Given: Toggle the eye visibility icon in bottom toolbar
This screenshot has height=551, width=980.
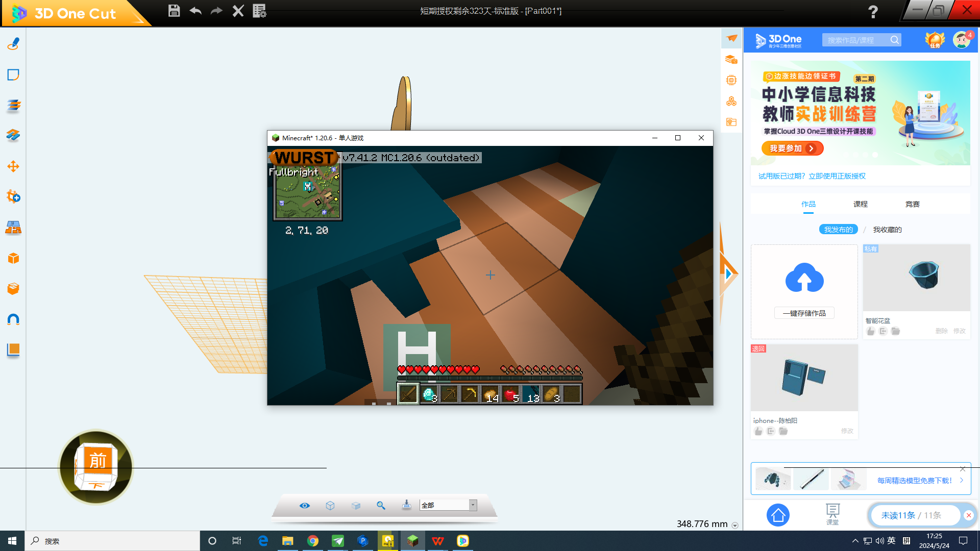Looking at the screenshot, I should click(305, 505).
